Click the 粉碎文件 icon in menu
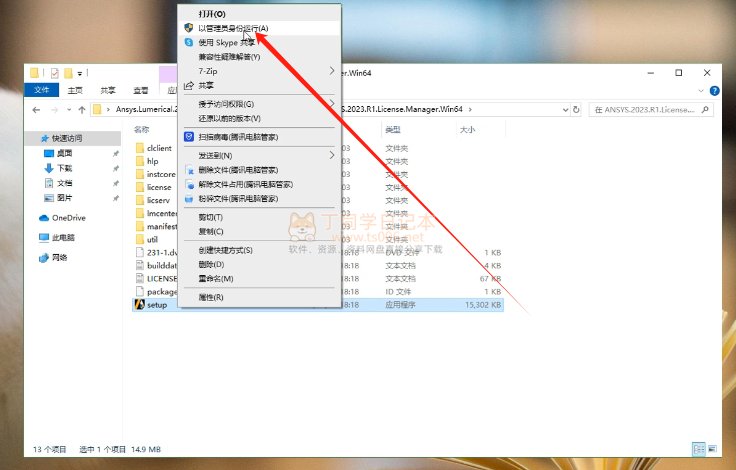The image size is (736, 470). tap(188, 198)
